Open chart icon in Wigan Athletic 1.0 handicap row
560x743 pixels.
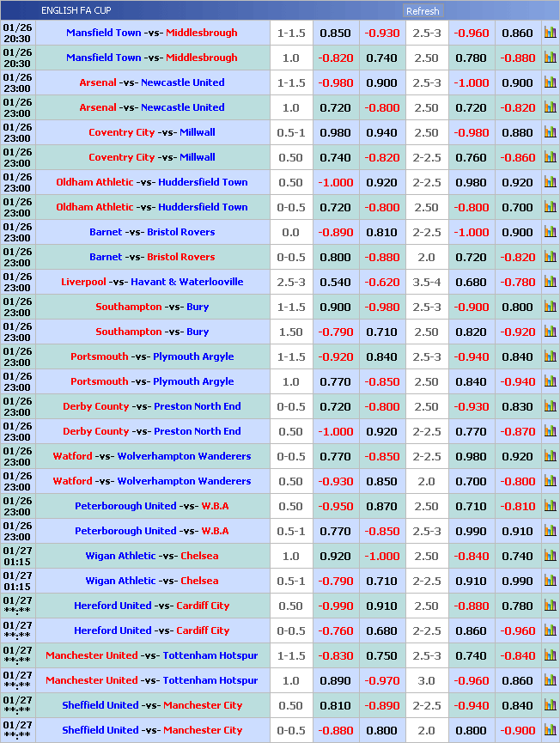[550, 556]
